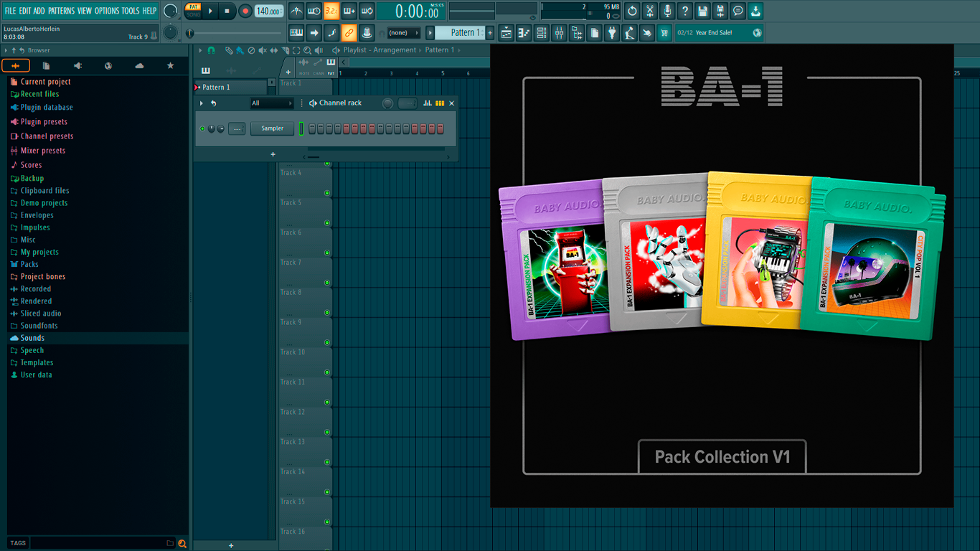Click the microphone one-click recording icon
Viewport: 980px width, 551px height.
pos(667,11)
